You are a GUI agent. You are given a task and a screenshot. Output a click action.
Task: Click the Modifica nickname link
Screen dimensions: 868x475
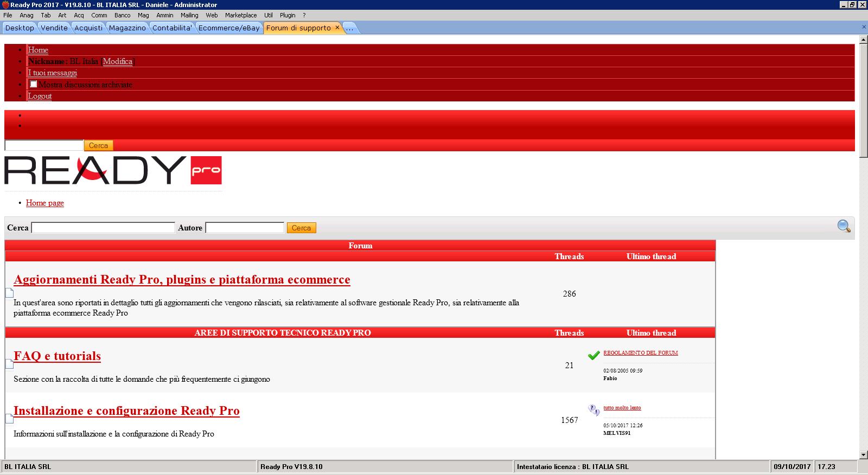click(118, 61)
